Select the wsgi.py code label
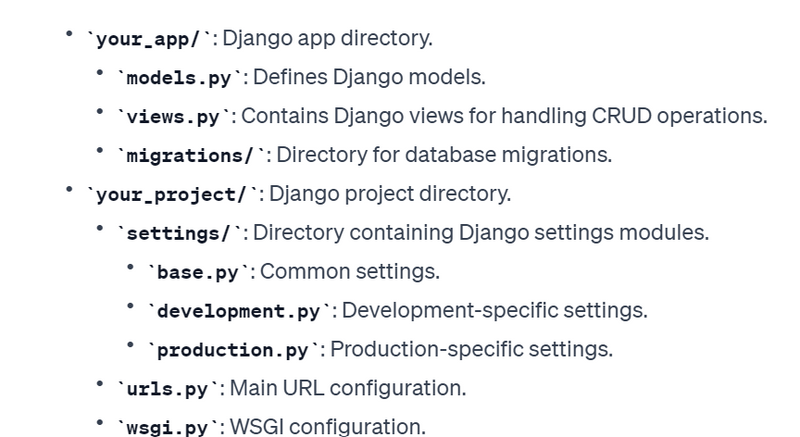 click(x=167, y=427)
